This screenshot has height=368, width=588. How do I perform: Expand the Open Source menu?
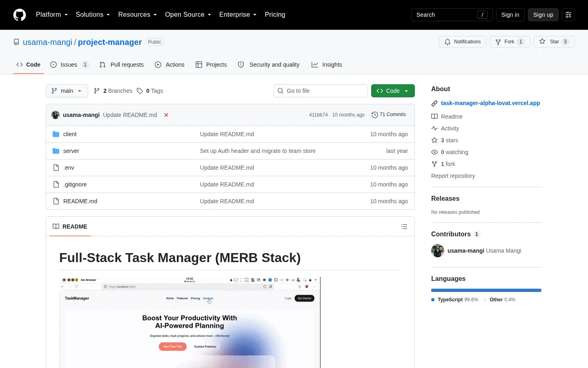coord(188,15)
